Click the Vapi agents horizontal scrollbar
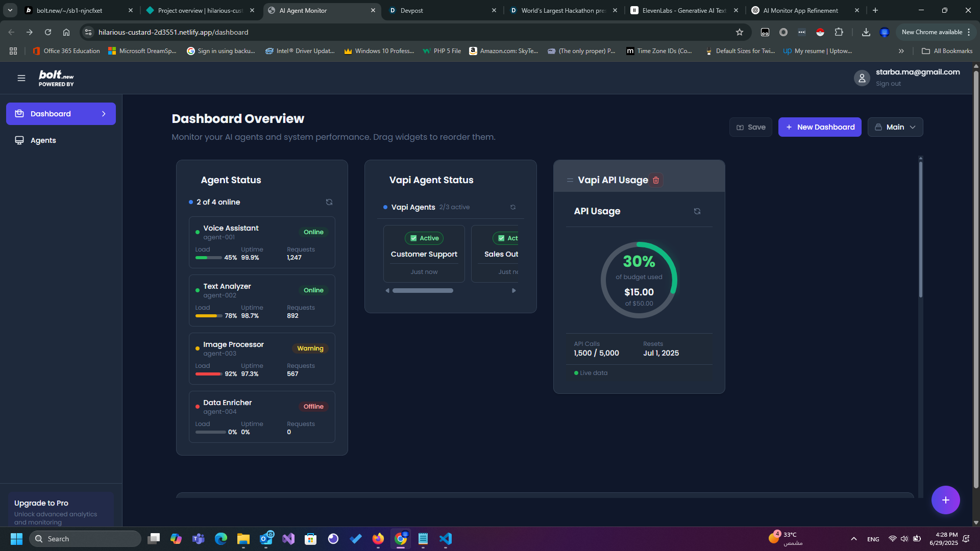This screenshot has height=551, width=980. (423, 291)
